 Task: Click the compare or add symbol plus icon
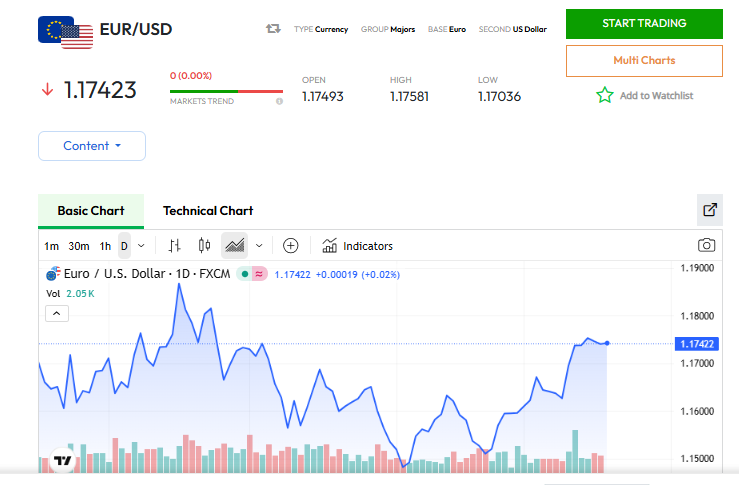pyautogui.click(x=291, y=245)
